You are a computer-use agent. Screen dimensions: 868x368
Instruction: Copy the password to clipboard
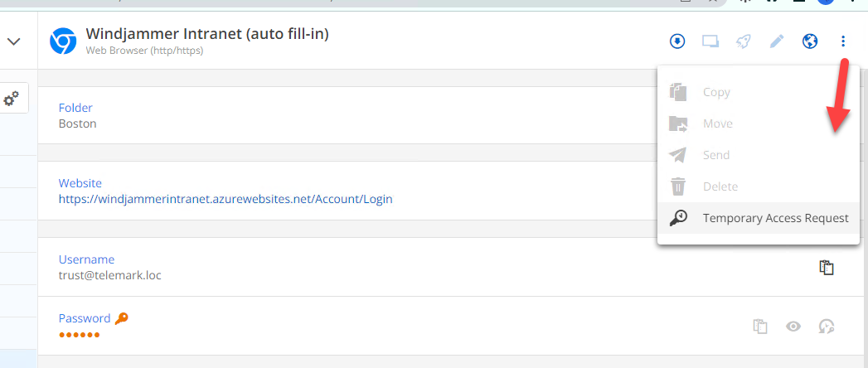[x=760, y=326]
